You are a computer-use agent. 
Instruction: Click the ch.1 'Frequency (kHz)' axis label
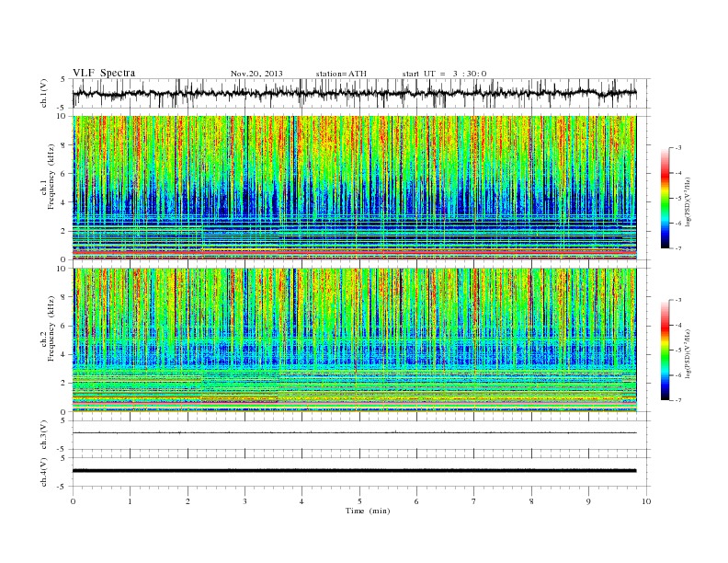[x=51, y=177]
